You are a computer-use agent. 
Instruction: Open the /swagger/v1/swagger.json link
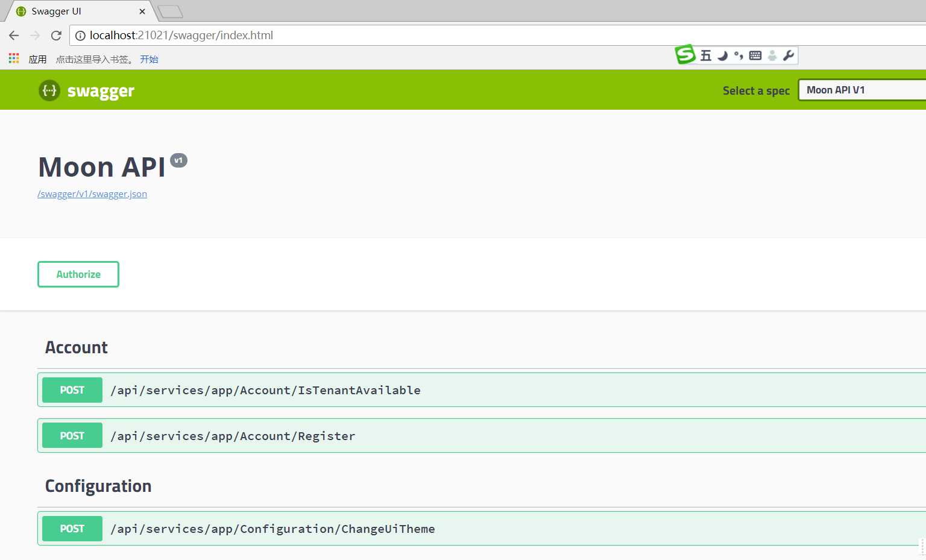92,194
